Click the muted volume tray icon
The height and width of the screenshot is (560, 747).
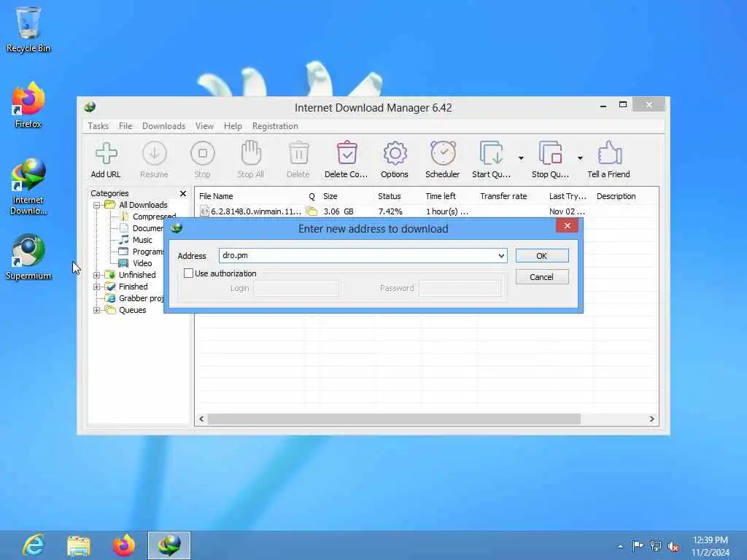point(673,546)
